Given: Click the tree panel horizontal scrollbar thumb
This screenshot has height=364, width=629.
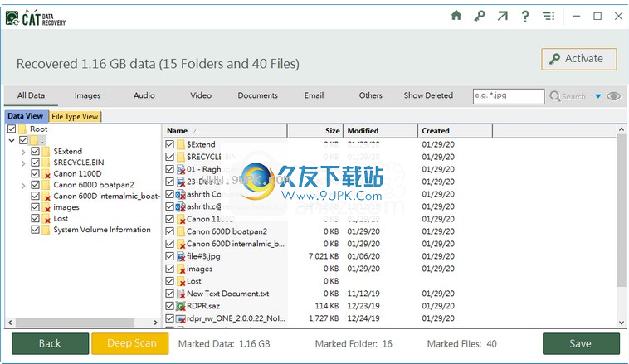Looking at the screenshot, I should click(x=75, y=323).
